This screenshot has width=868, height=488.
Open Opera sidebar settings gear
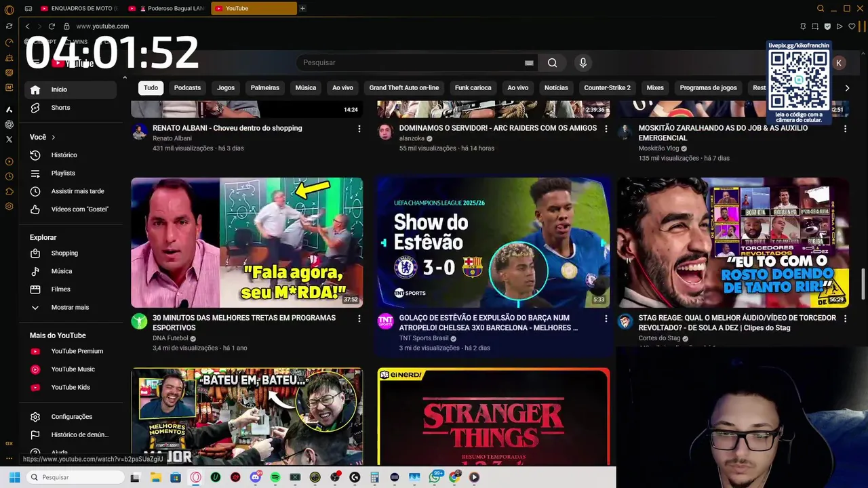(x=9, y=206)
